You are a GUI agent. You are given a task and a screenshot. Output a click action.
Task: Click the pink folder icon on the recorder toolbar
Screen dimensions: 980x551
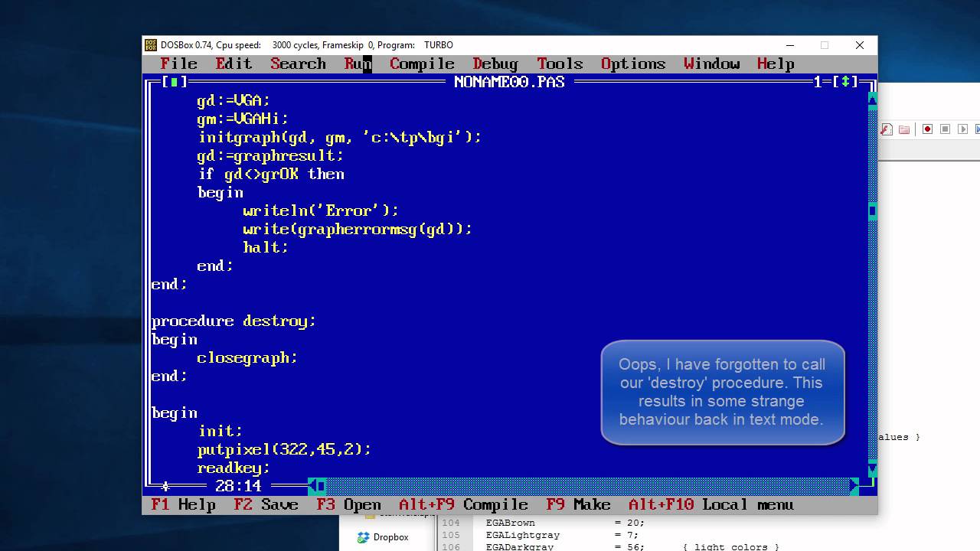point(903,128)
